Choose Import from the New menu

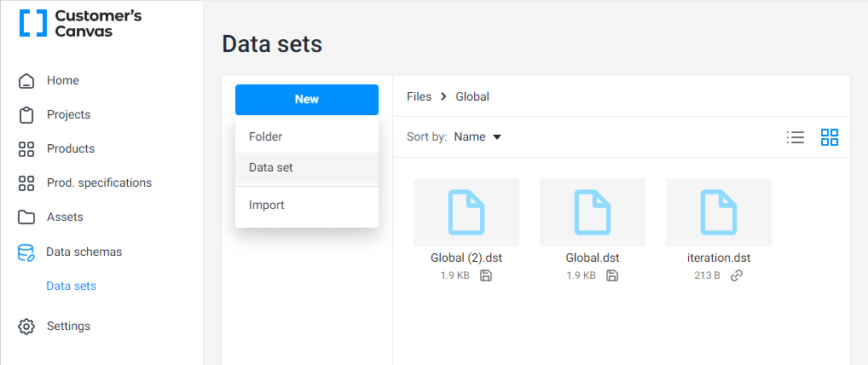(307, 205)
